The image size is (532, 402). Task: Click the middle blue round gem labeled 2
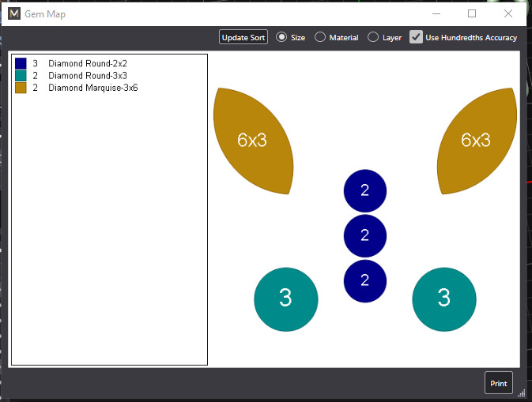(364, 235)
